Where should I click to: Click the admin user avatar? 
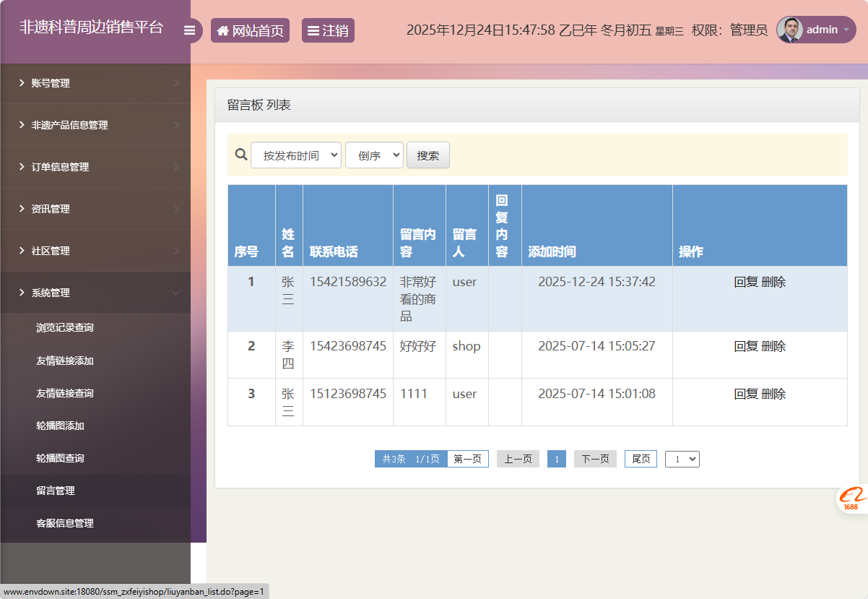[789, 30]
